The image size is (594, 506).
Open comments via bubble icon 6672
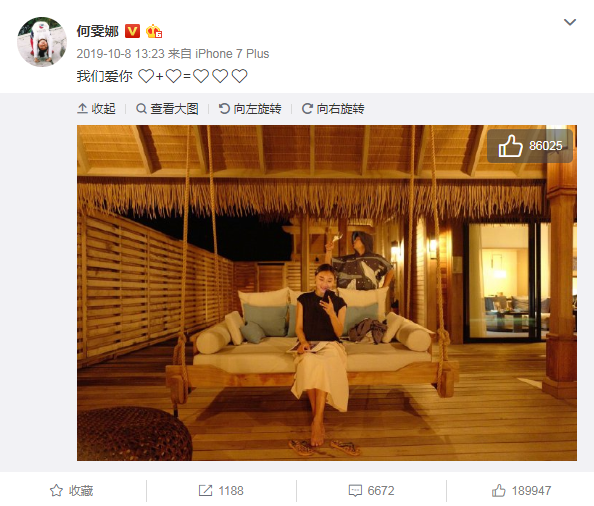tap(371, 490)
